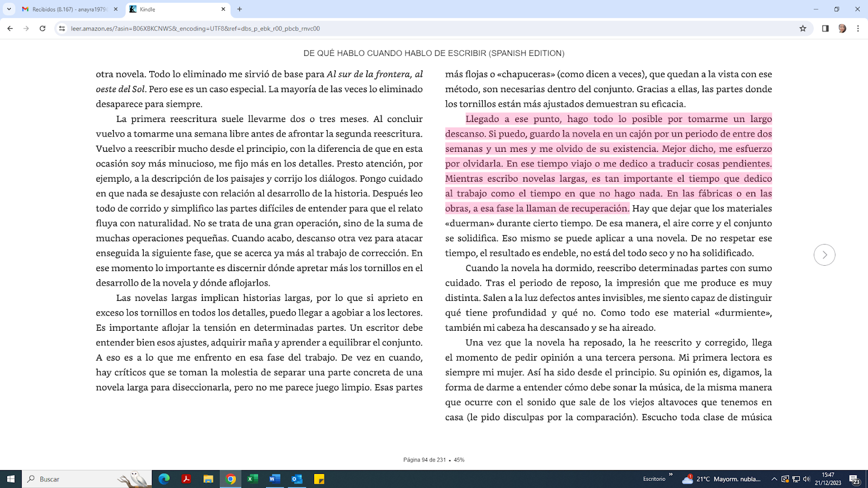This screenshot has width=868, height=488.
Task: Open the volume control
Action: tap(806, 479)
